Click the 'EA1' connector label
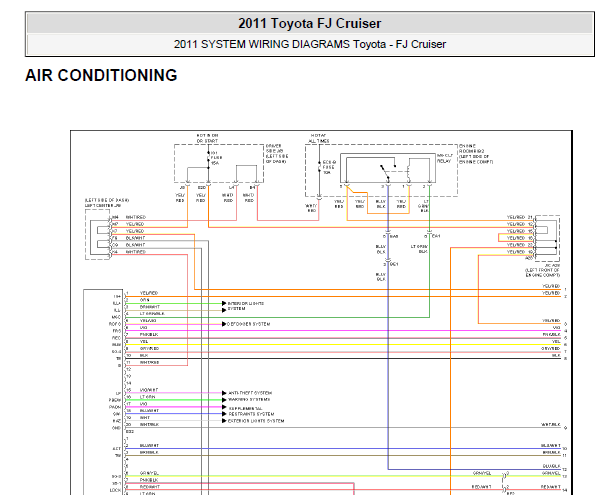 [436, 236]
